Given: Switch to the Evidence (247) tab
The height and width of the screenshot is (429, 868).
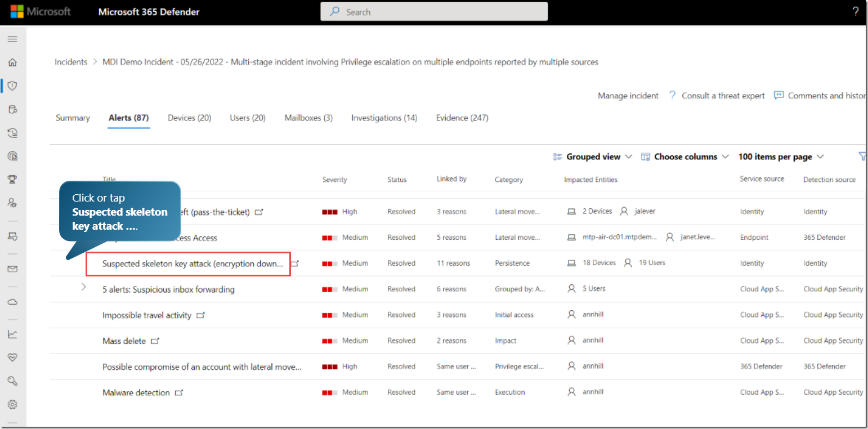Looking at the screenshot, I should coord(462,118).
